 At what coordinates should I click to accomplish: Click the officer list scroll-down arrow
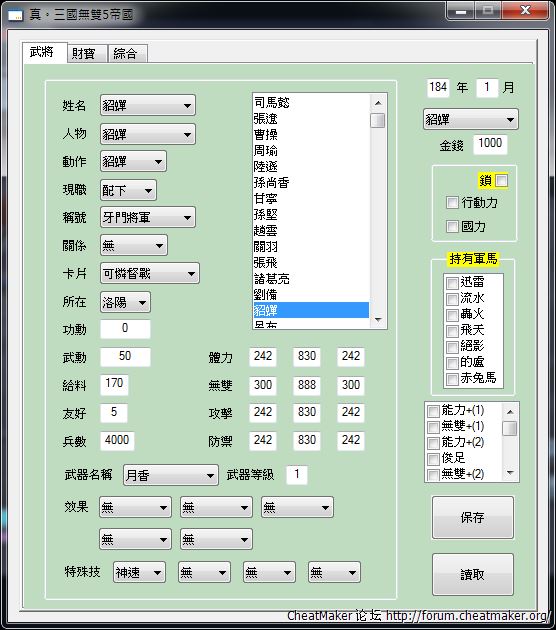[378, 320]
